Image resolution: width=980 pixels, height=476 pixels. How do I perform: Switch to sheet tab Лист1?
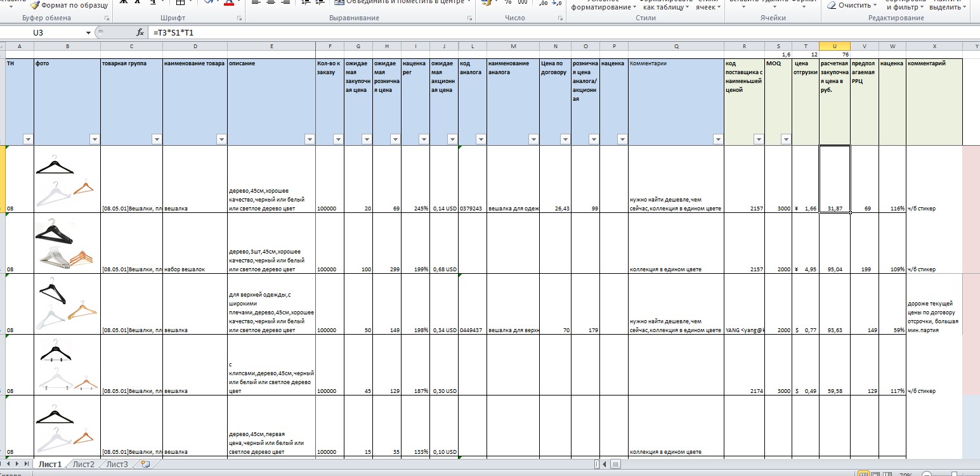click(x=50, y=464)
